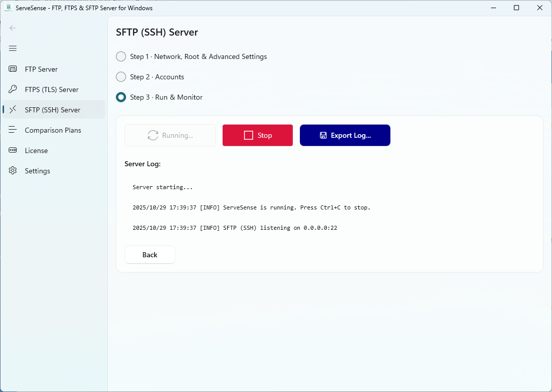Click the FTPS key icon
The height and width of the screenshot is (392, 552).
point(13,89)
